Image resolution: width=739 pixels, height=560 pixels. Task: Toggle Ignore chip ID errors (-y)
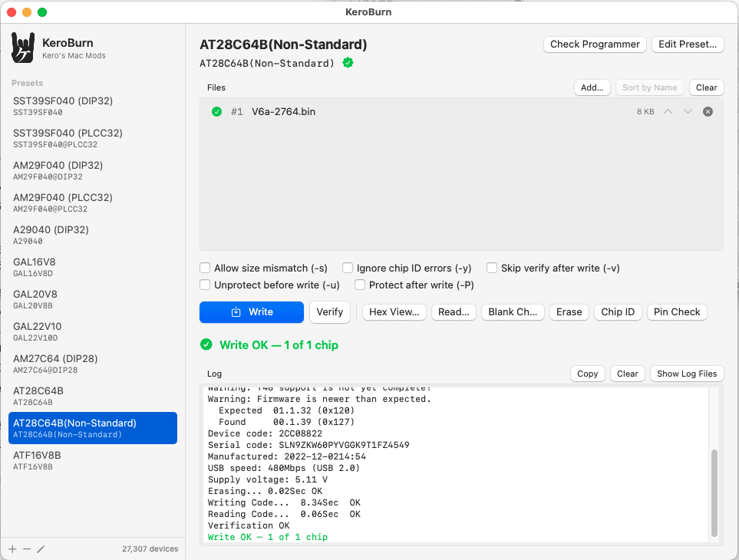click(x=348, y=268)
